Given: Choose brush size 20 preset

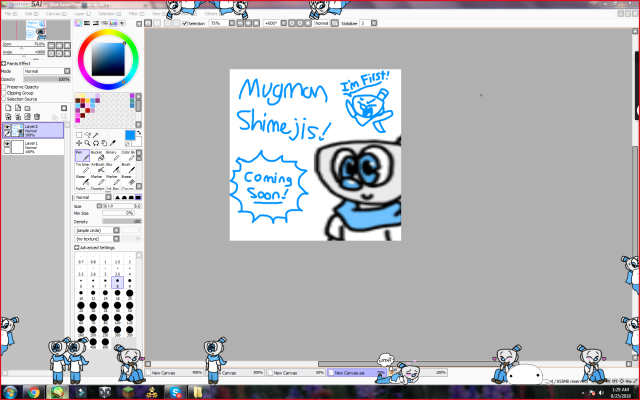Looking at the screenshot, I should [130, 295].
